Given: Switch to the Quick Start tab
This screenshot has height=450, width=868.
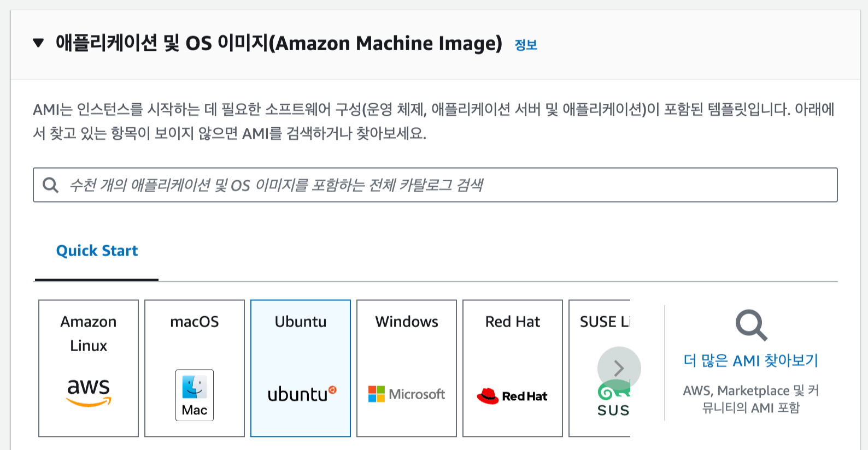Looking at the screenshot, I should [x=97, y=251].
